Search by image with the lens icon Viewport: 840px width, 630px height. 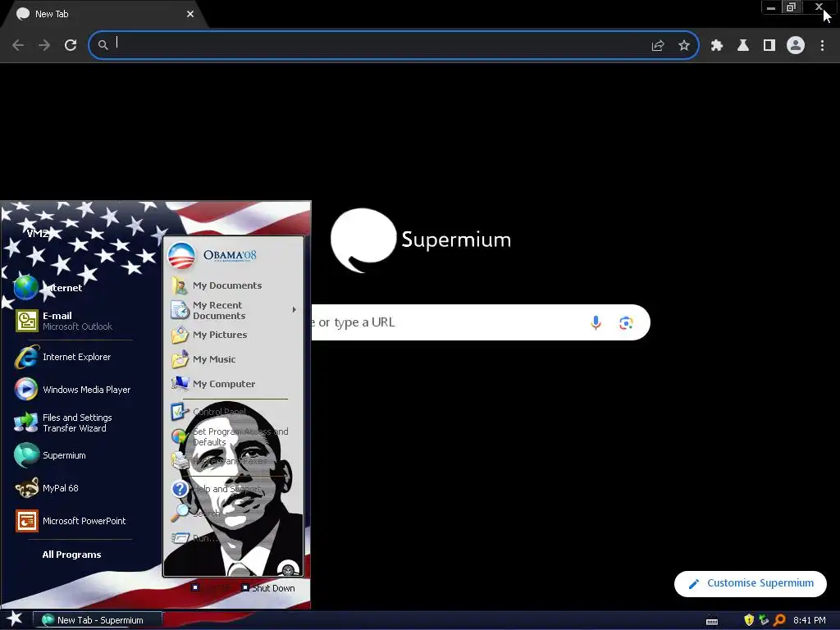click(x=626, y=323)
